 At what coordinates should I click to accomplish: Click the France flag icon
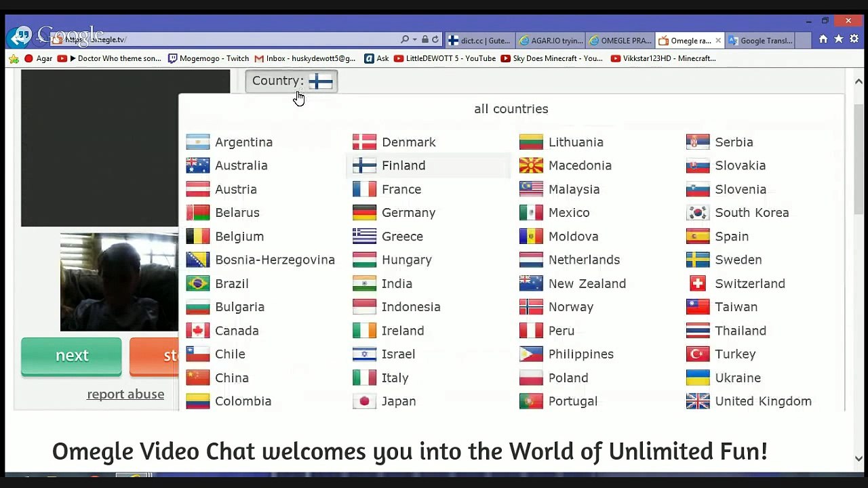pos(364,189)
